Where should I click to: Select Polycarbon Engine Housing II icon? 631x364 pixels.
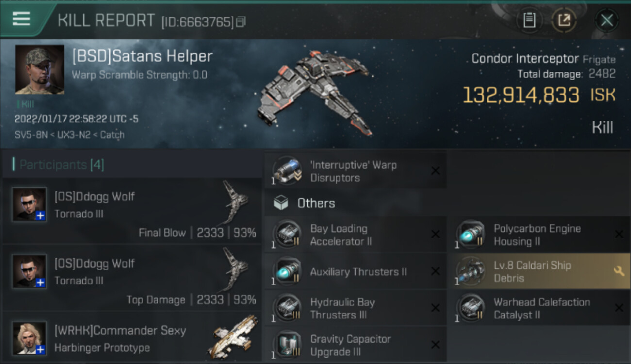click(x=471, y=235)
